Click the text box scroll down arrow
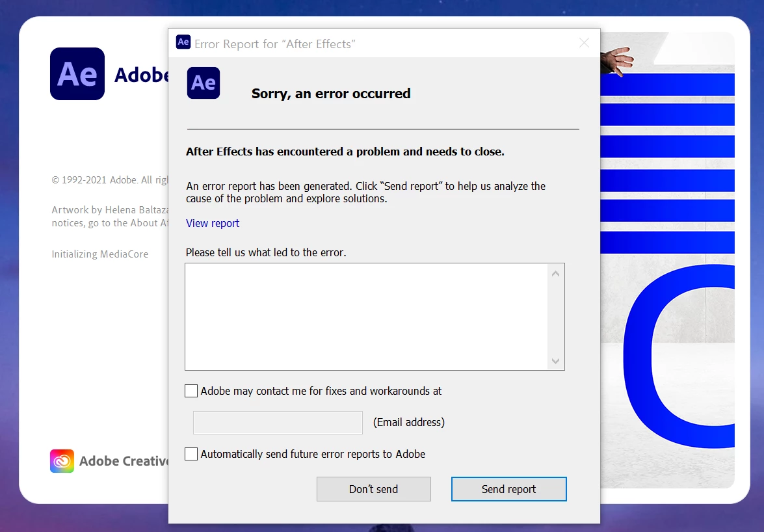The width and height of the screenshot is (764, 532). [x=555, y=361]
